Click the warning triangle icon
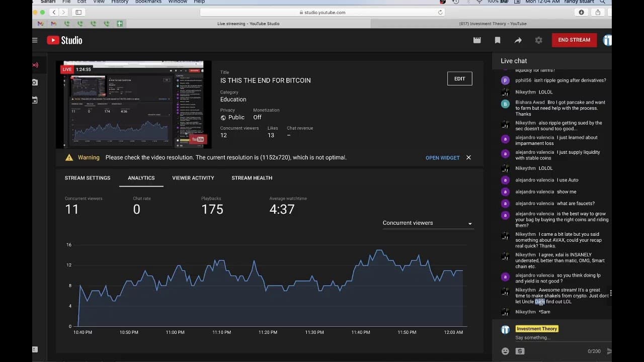This screenshot has width=644, height=362. point(69,157)
